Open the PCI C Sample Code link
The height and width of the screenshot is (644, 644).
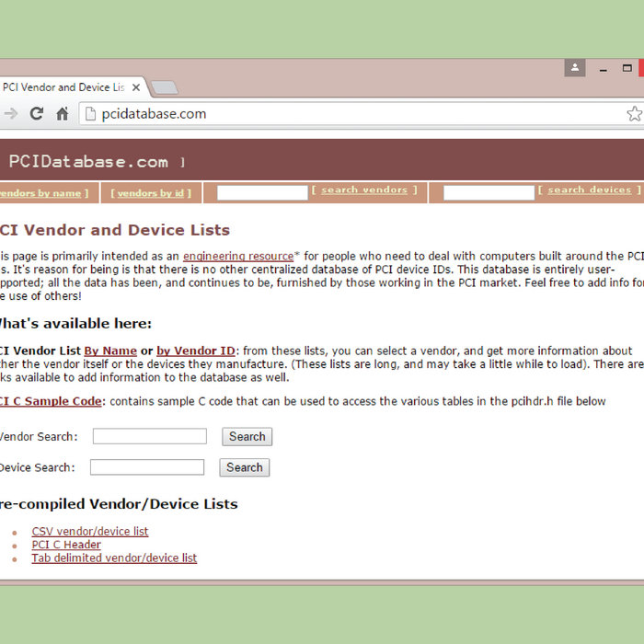[51, 401]
